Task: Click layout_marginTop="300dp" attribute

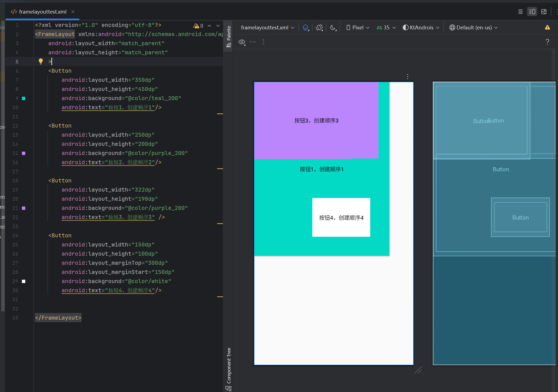Action: tap(115, 263)
